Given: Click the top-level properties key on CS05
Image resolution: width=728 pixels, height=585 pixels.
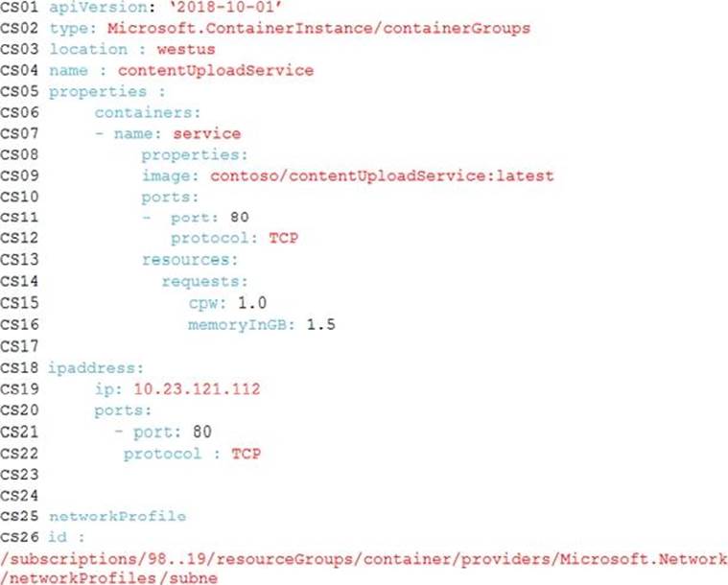Looking at the screenshot, I should (98, 91).
